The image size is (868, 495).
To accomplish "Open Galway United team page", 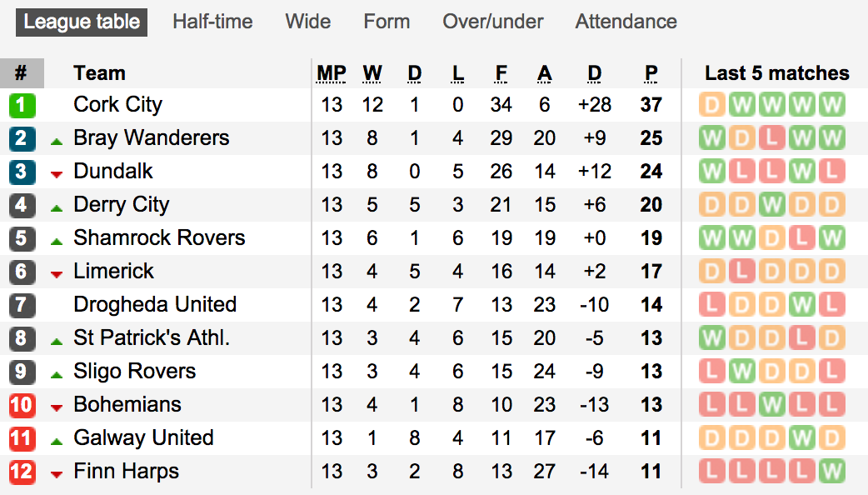I will (x=143, y=438).
